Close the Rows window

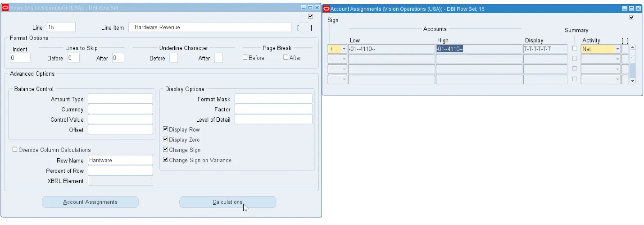(317, 8)
